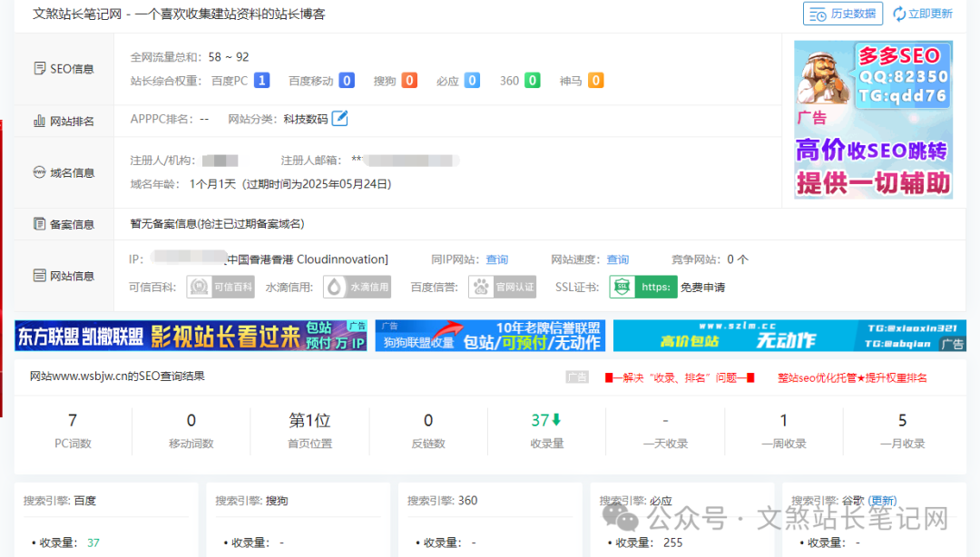This screenshot has width=980, height=557.
Task: Open 历史数据 history data button
Action: click(843, 14)
